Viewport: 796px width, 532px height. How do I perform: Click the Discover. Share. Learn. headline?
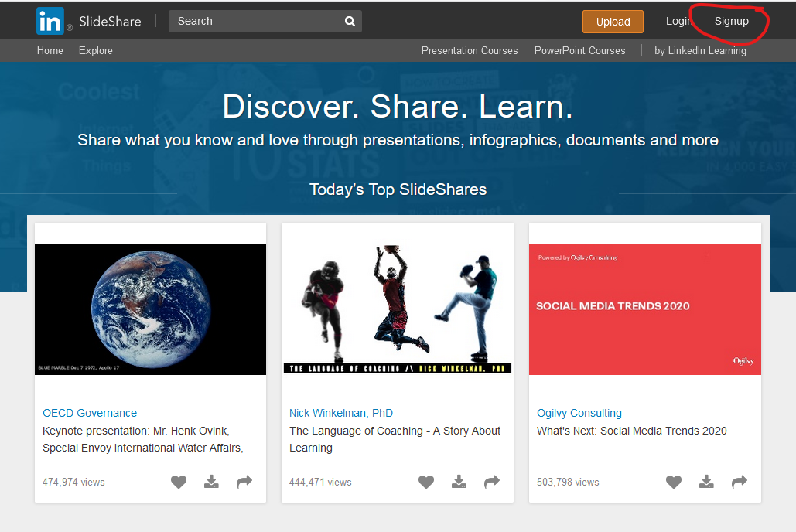click(398, 107)
